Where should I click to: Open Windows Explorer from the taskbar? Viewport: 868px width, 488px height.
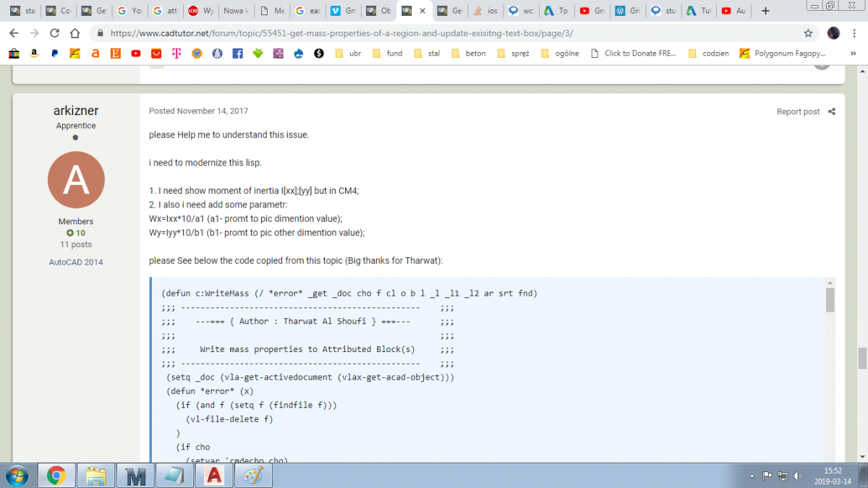(96, 475)
